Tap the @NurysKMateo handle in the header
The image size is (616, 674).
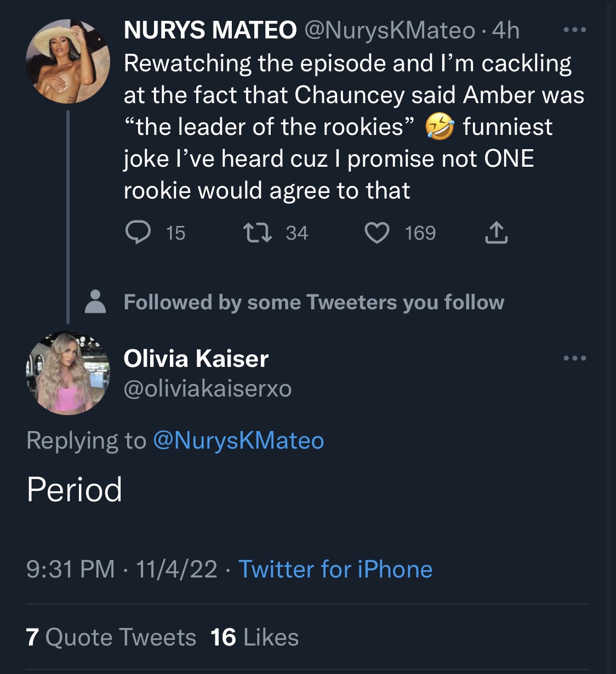pyautogui.click(x=389, y=30)
